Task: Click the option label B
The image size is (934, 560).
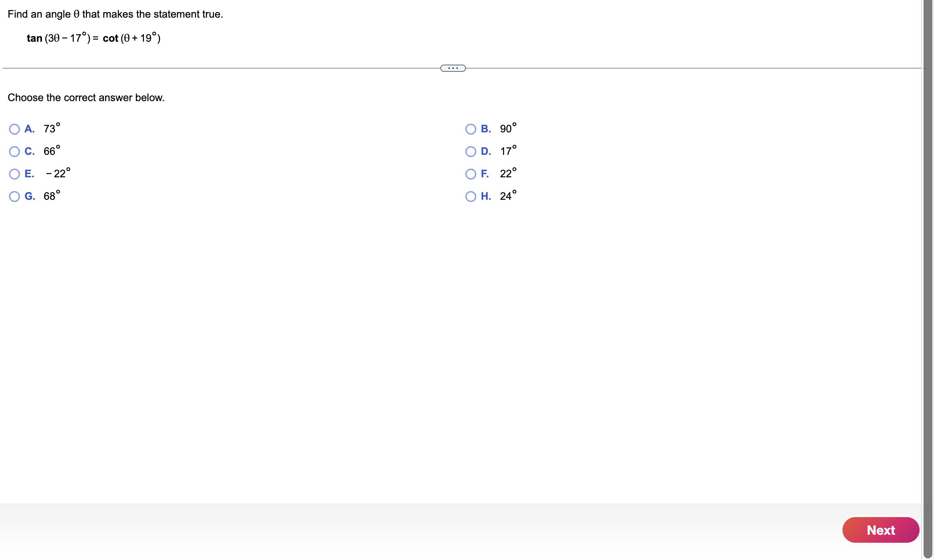Action: pos(486,129)
